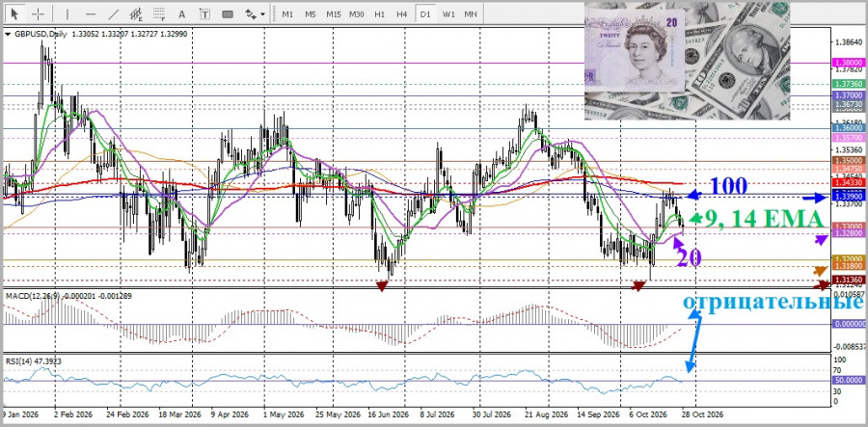The image size is (868, 427).
Task: Click the GBPUSD,Daily chart title text
Action: click(x=40, y=35)
